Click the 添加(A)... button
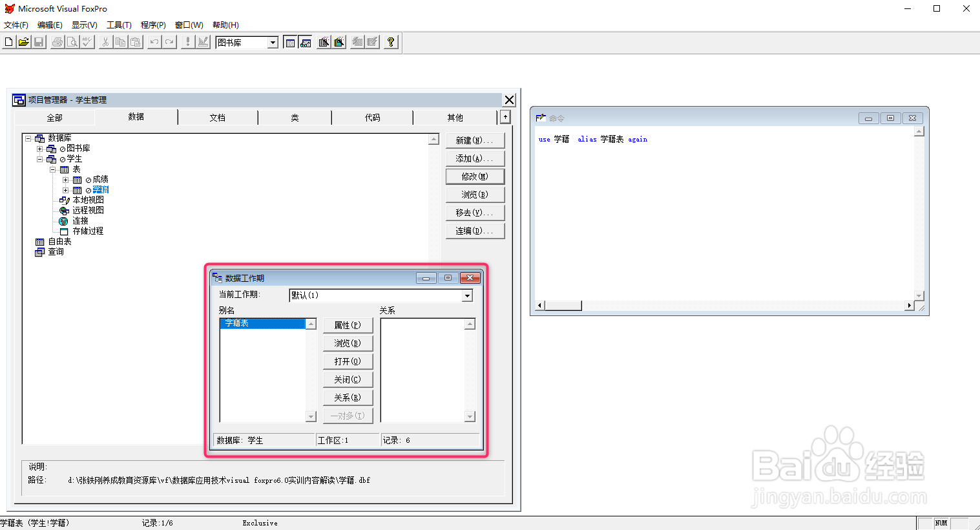Screen dimensions: 980x530 point(475,158)
